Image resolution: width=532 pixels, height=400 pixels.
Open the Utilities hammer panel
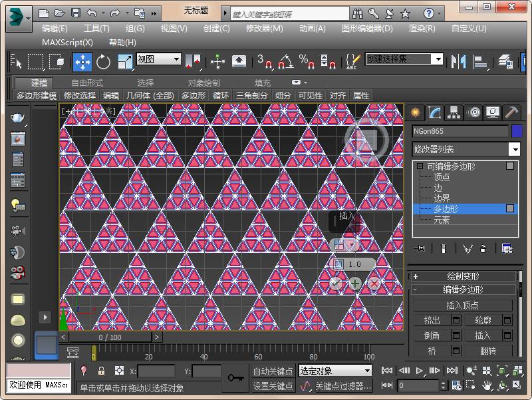point(511,112)
